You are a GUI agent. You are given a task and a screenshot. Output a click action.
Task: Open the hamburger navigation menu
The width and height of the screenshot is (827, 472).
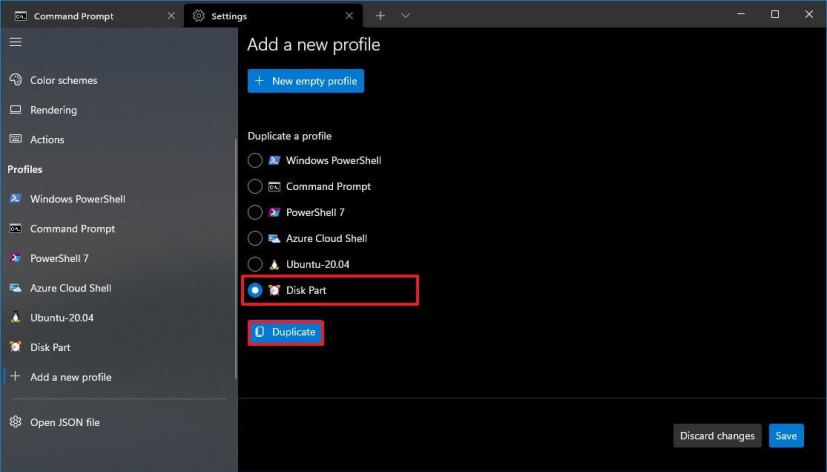tap(16, 42)
